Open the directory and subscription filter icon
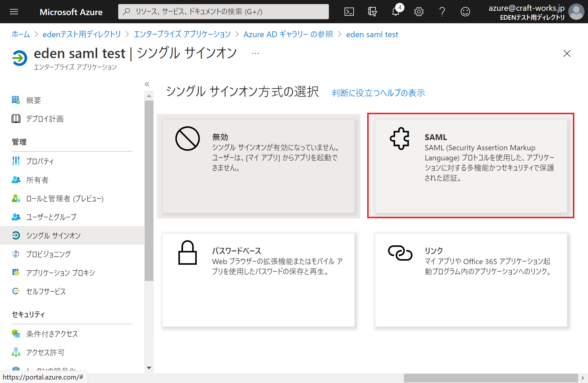The width and height of the screenshot is (588, 383). 372,12
